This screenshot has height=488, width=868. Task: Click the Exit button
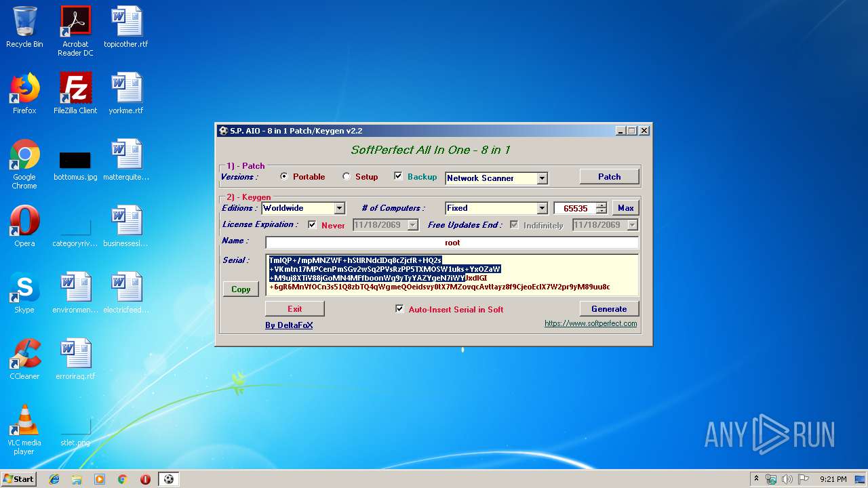[294, 308]
